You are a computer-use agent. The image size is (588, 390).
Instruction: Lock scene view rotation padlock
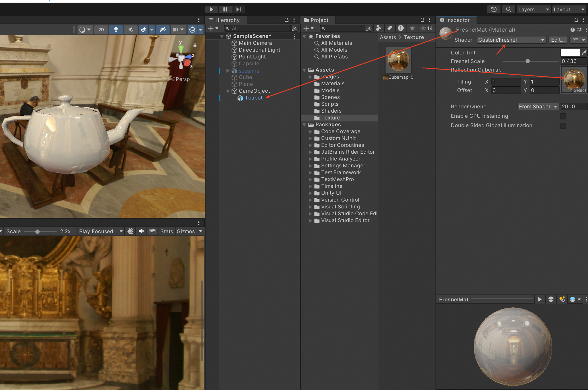click(x=195, y=45)
